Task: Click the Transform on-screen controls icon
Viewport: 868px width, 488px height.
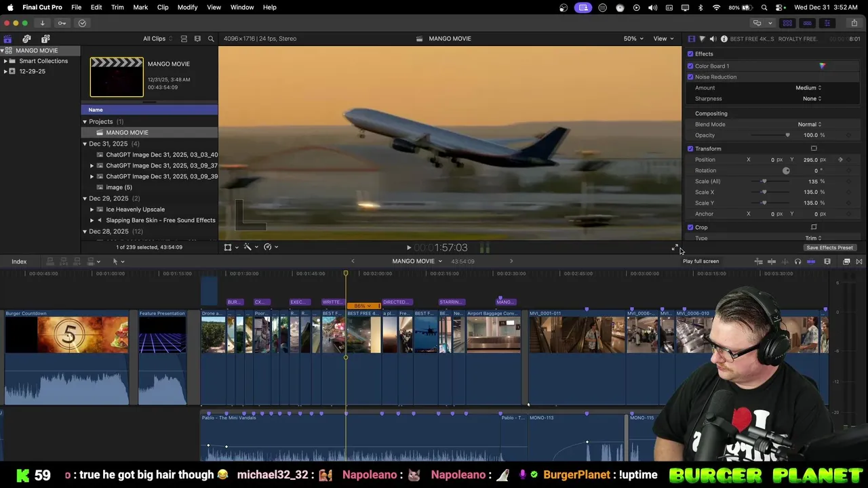Action: [814, 148]
